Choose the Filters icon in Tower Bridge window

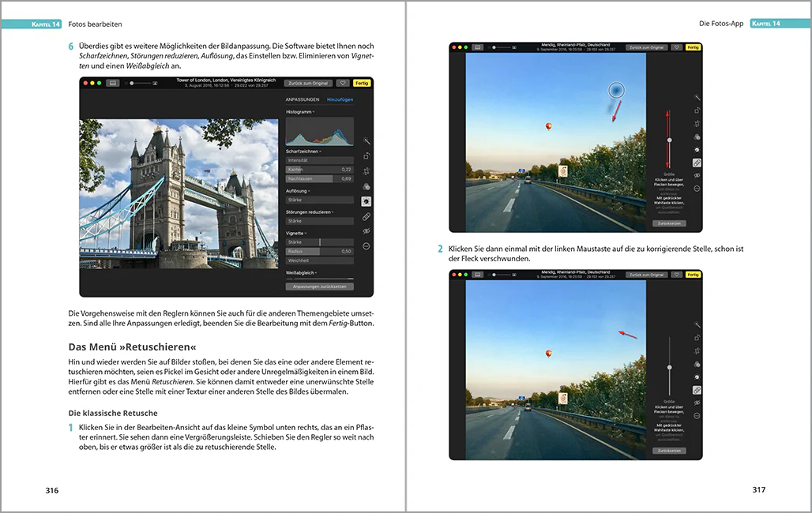(x=367, y=186)
